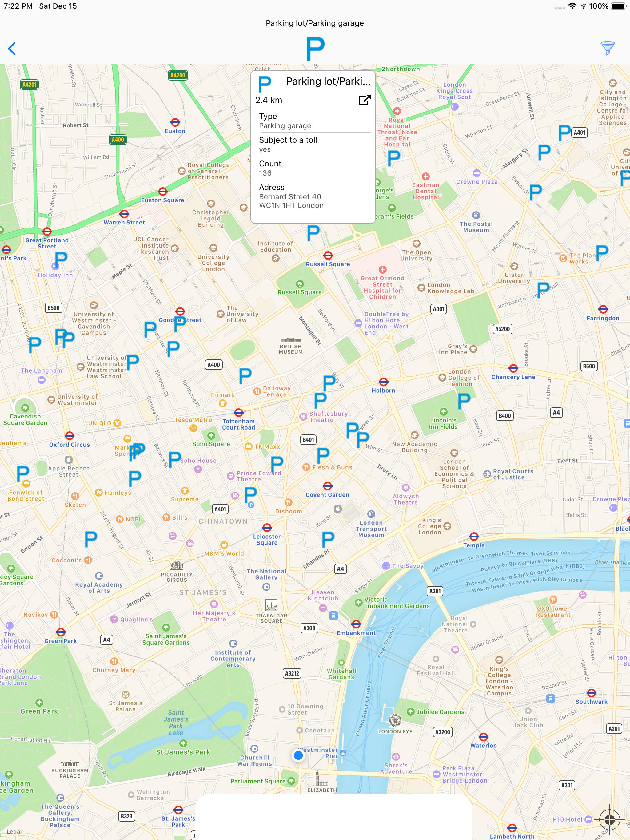Tap the Covent Garden tube station icon
The width and height of the screenshot is (630, 840).
[328, 486]
